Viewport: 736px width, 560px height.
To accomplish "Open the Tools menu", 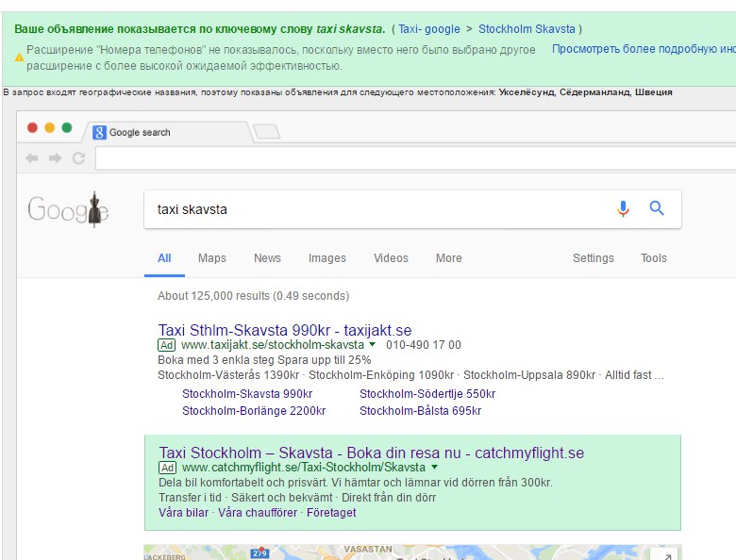I will [653, 258].
